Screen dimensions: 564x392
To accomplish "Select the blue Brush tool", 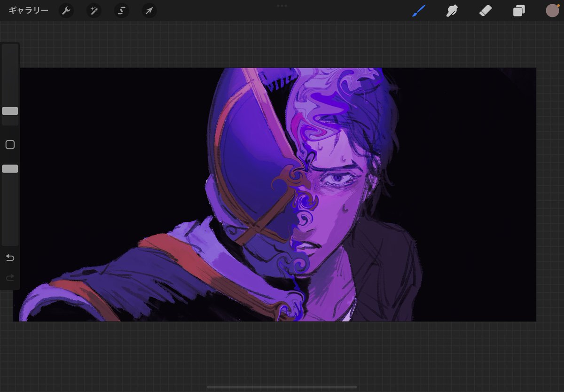I will (419, 10).
